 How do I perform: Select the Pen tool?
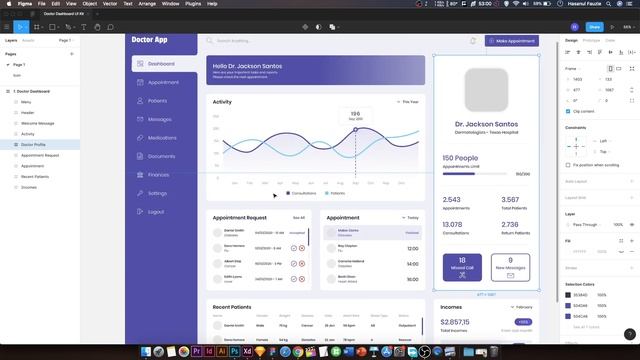pos(68,27)
